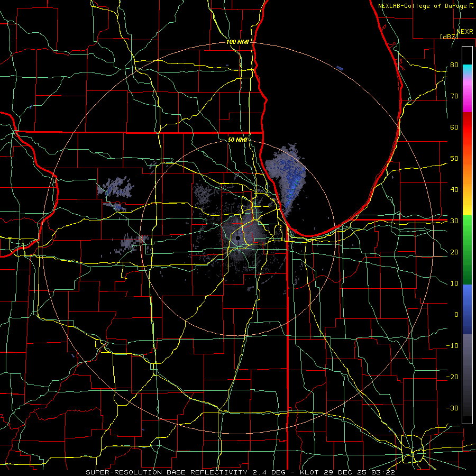The height and width of the screenshot is (476, 476).
Task: Click the KLOT station identifier in the caption
Action: [x=309, y=472]
